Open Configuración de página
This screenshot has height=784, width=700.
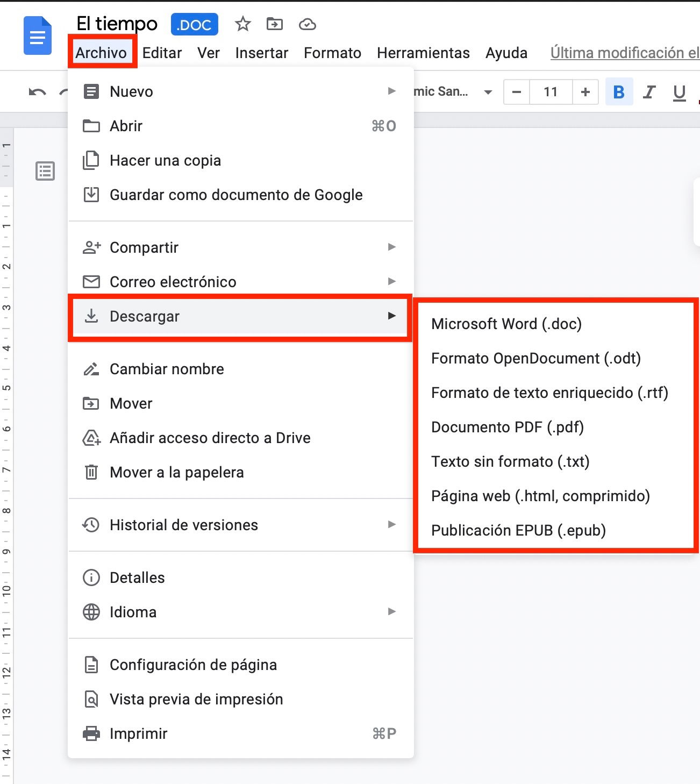click(x=241, y=665)
